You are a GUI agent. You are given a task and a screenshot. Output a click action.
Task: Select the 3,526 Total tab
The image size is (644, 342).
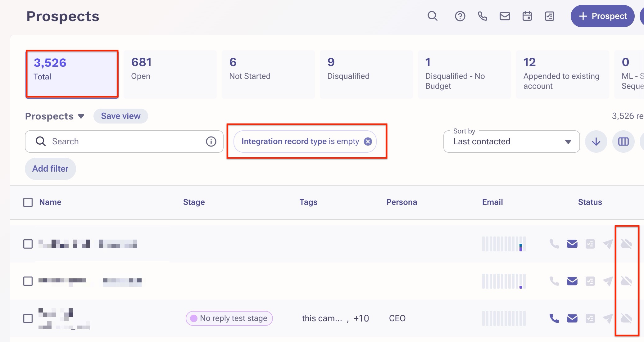pos(72,74)
